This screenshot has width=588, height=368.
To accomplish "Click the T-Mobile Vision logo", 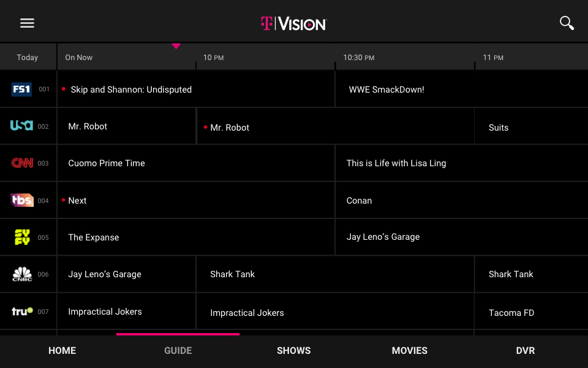I will [x=293, y=24].
